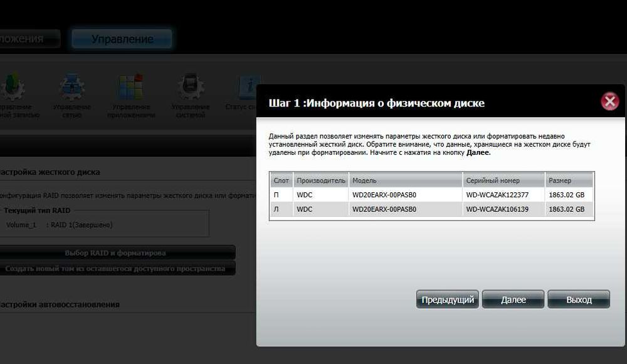
Task: Select the Л slot cell
Action: coord(281,209)
